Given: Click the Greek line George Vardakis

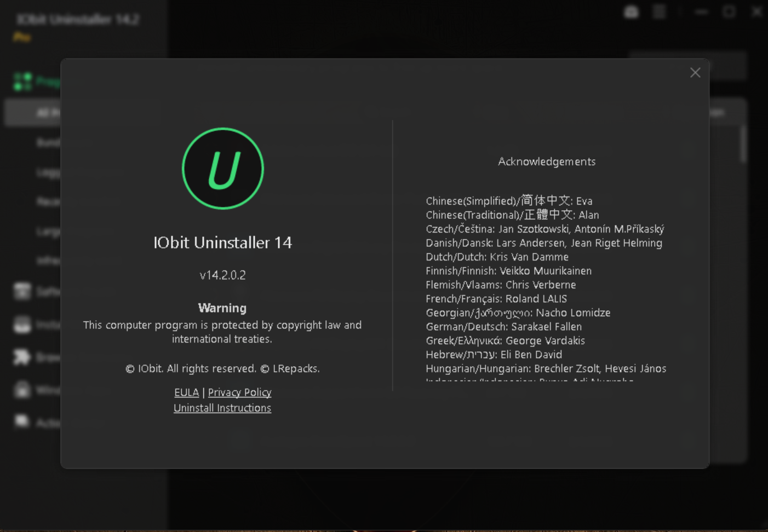Looking at the screenshot, I should [x=505, y=340].
